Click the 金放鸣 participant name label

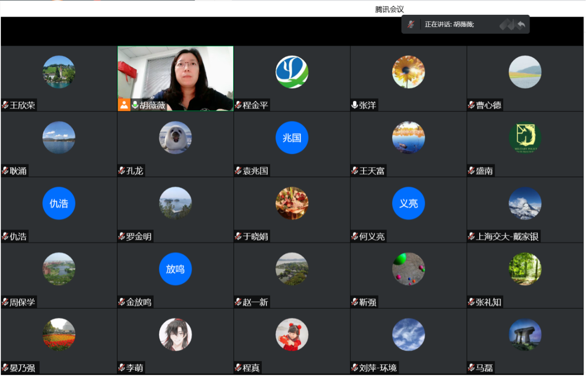click(139, 302)
